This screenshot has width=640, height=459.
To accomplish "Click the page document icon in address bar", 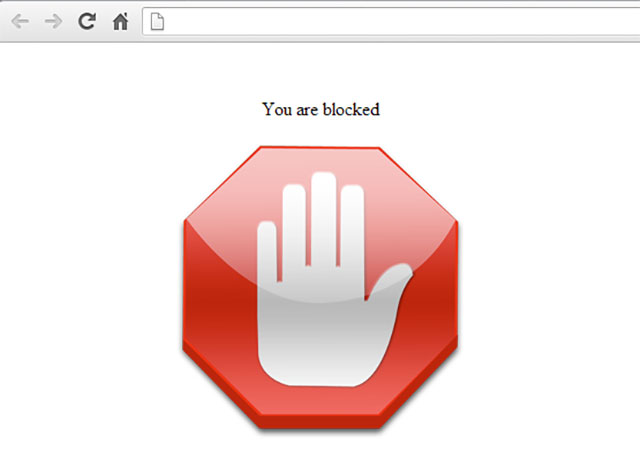I will pyautogui.click(x=157, y=21).
